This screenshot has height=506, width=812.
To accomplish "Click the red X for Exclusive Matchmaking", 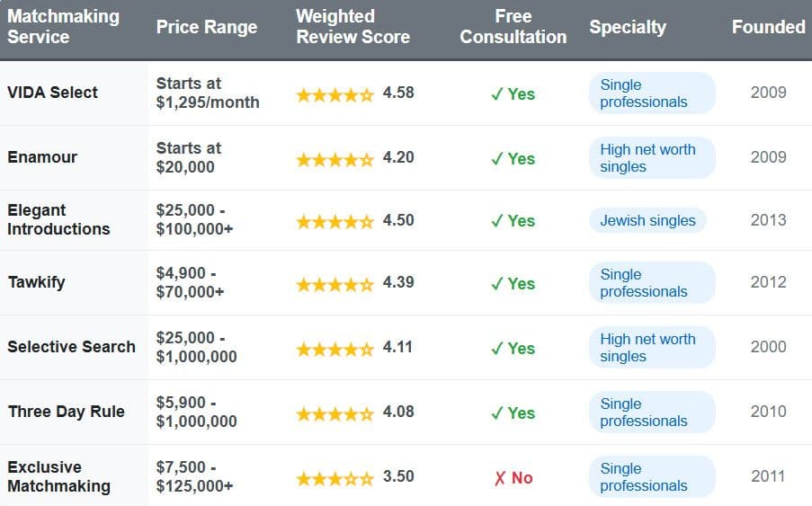I will pyautogui.click(x=500, y=478).
